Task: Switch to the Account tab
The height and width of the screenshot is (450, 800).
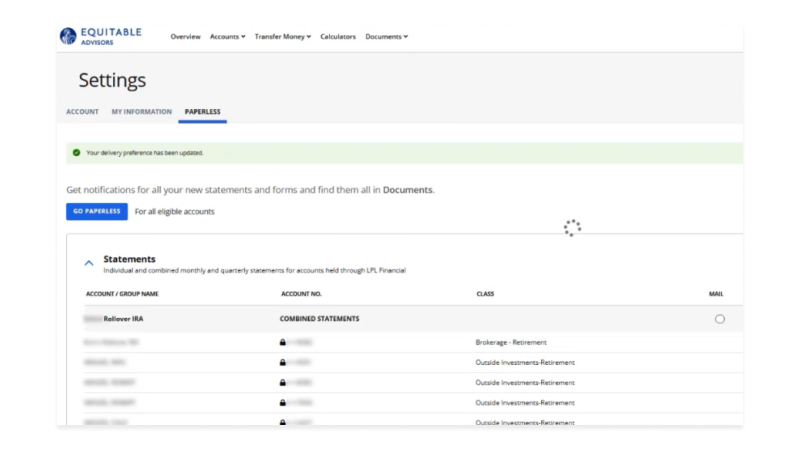Action: tap(82, 112)
